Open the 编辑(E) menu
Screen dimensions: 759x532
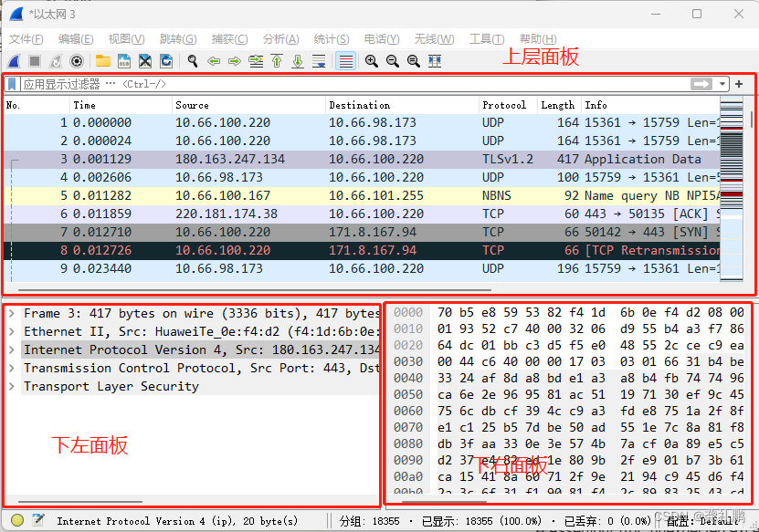pos(76,39)
